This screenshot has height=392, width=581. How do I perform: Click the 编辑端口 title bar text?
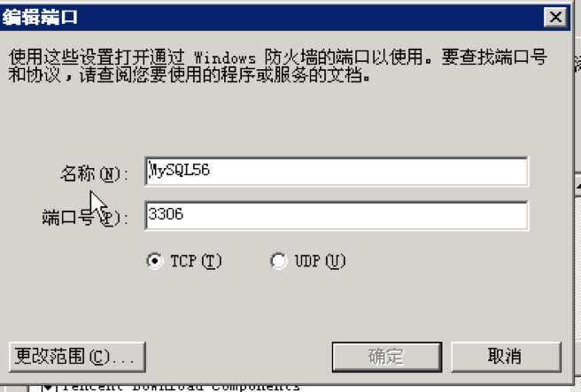40,17
